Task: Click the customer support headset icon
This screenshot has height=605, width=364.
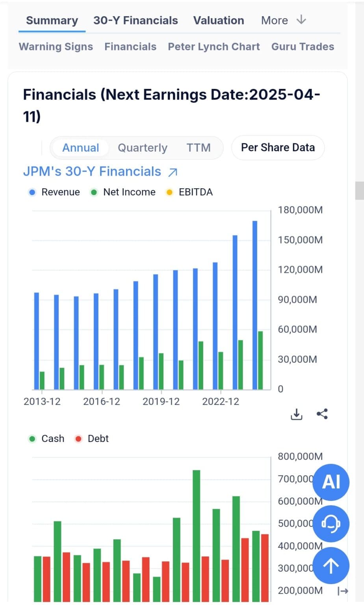Action: [x=331, y=524]
